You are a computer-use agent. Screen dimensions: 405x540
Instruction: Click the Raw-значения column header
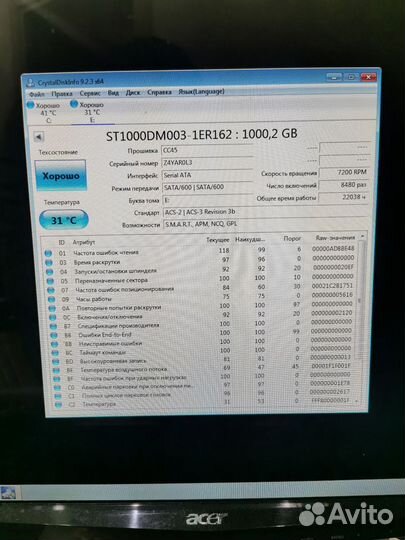pos(335,238)
